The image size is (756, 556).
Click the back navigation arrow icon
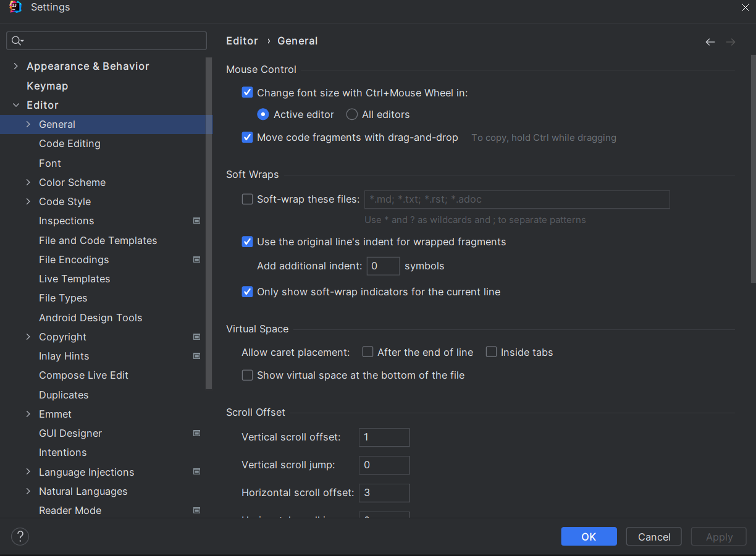point(710,42)
